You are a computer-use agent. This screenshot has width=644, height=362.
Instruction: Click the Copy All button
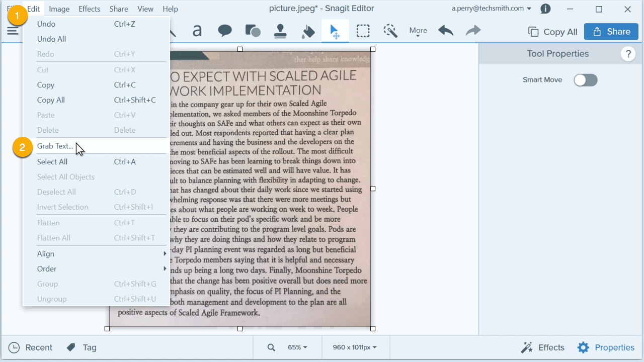[552, 31]
